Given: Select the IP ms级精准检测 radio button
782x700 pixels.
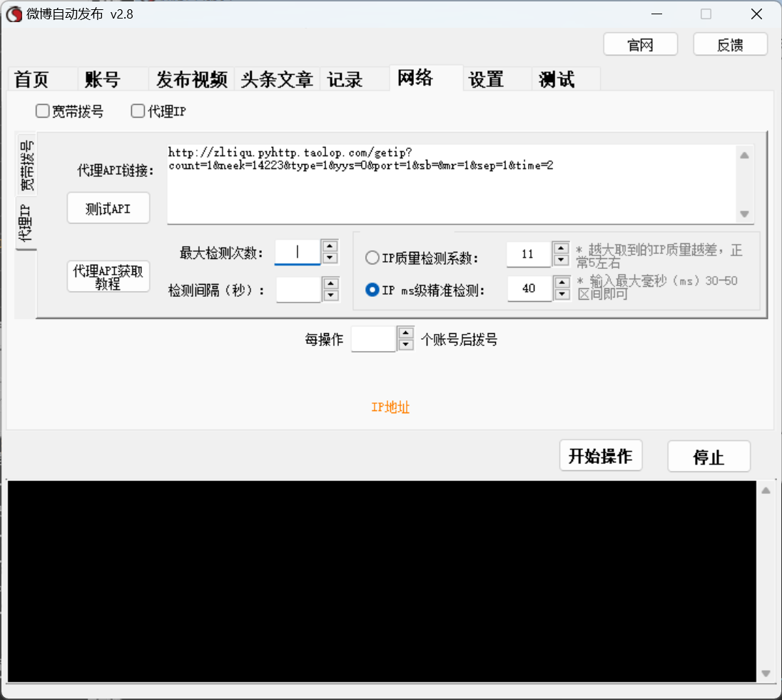Looking at the screenshot, I should (372, 290).
